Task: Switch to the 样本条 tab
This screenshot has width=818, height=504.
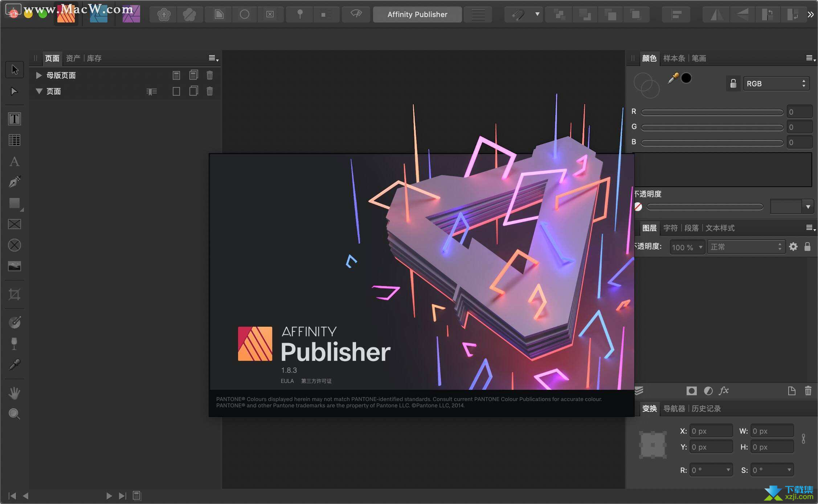Action: pos(674,58)
